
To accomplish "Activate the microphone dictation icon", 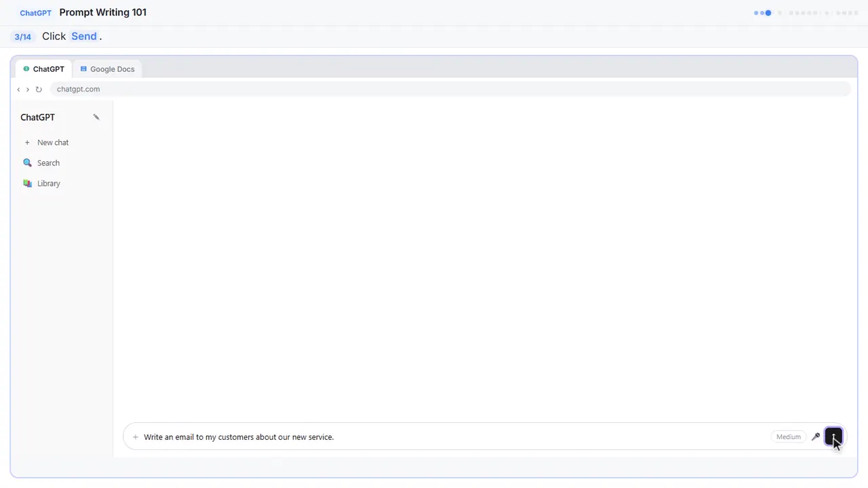I will point(816,437).
